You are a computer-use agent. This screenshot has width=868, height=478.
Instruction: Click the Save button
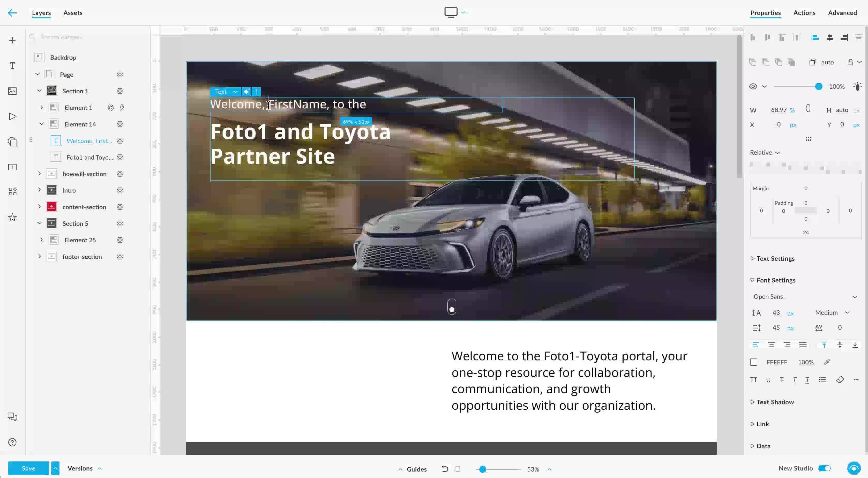[28, 468]
